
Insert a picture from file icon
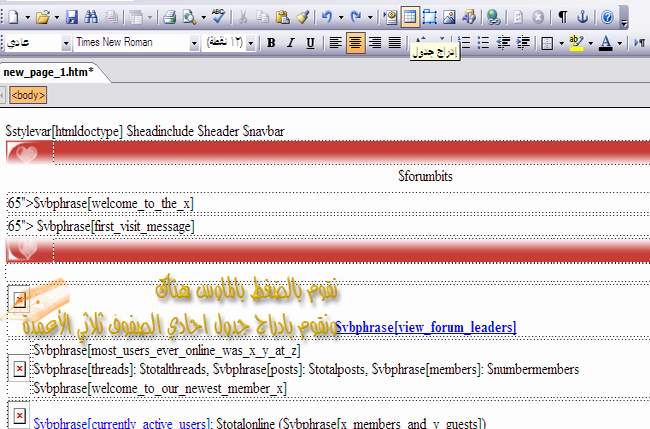(x=450, y=17)
